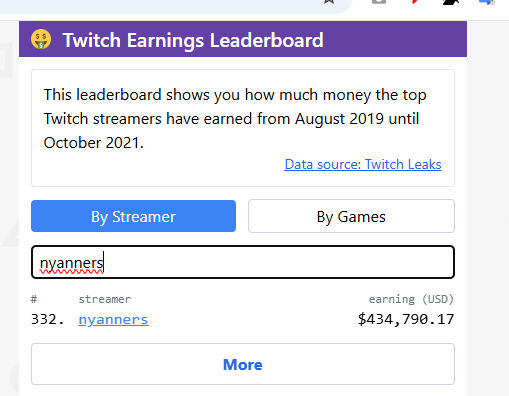The height and width of the screenshot is (396, 509).
Task: Select the $434,790.17 earning value
Action: 406,319
